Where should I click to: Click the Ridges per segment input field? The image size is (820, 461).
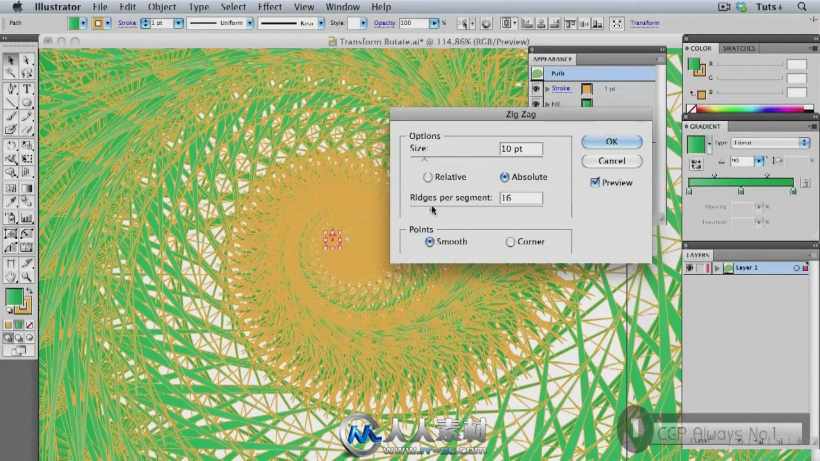click(x=521, y=198)
